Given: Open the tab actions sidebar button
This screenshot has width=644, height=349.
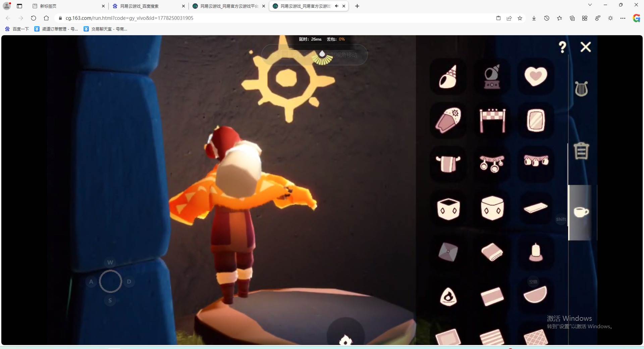Looking at the screenshot, I should (19, 6).
